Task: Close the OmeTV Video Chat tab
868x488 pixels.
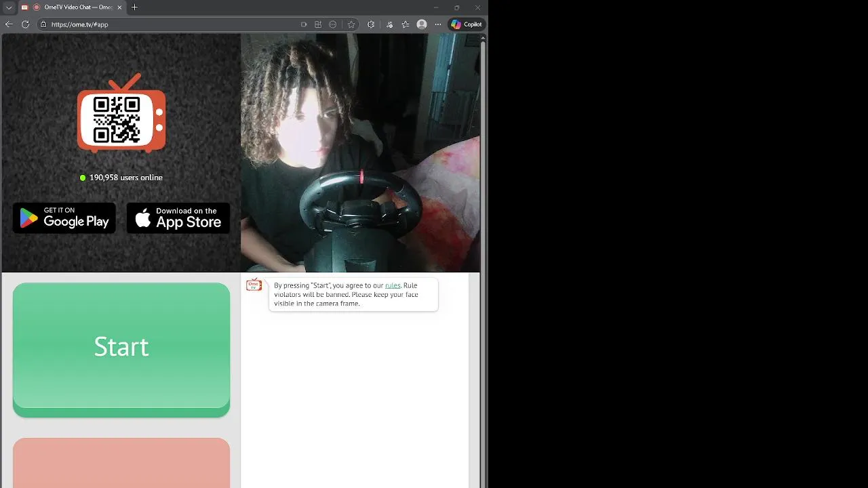Action: (x=119, y=7)
